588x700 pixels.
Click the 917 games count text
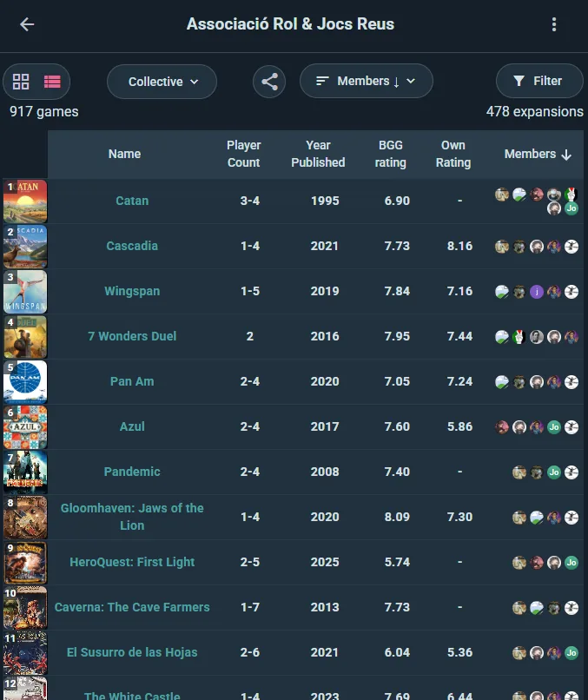pyautogui.click(x=44, y=112)
